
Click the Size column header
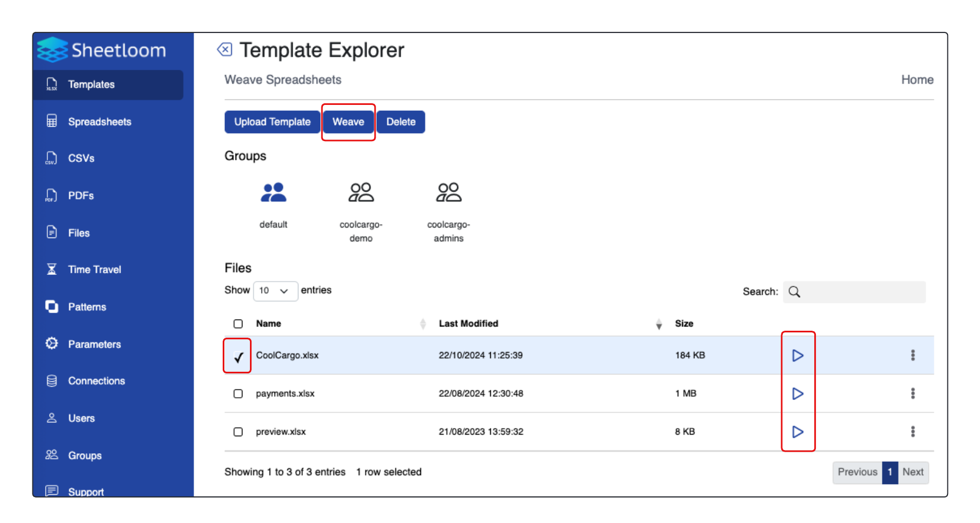pos(684,323)
